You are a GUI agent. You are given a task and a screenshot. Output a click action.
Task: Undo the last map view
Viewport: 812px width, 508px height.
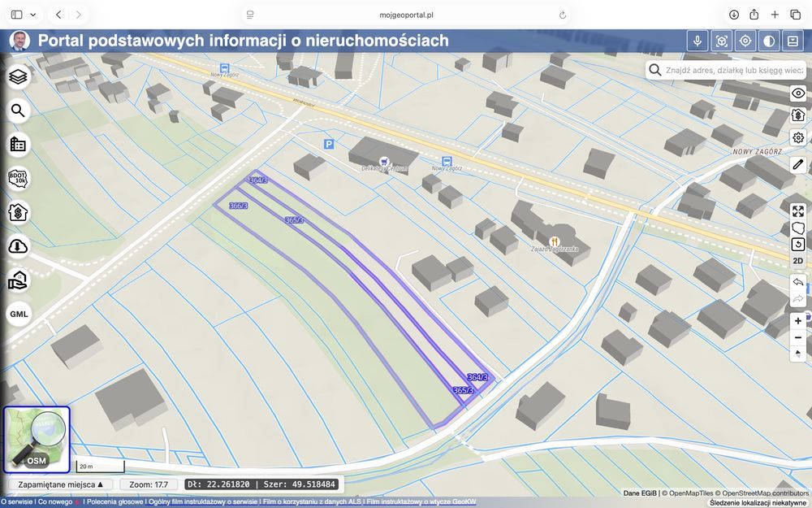tap(798, 282)
